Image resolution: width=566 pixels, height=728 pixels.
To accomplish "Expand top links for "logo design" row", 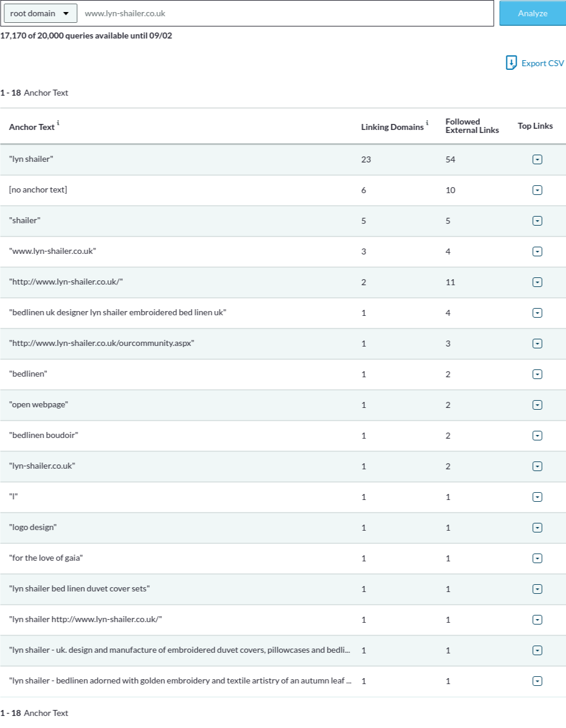I will click(538, 528).
